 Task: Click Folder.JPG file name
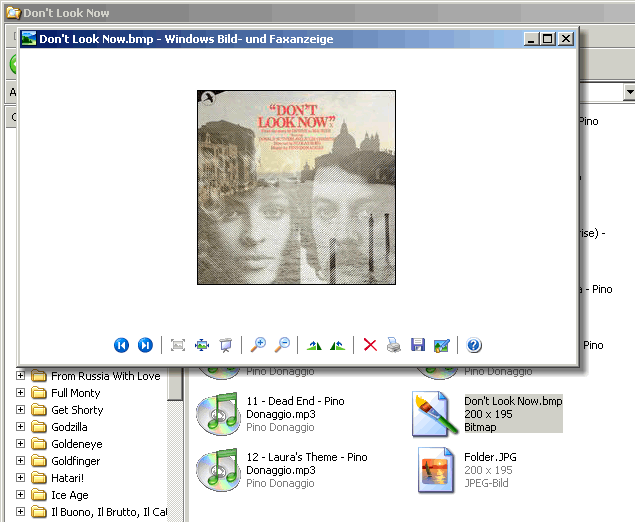490,457
